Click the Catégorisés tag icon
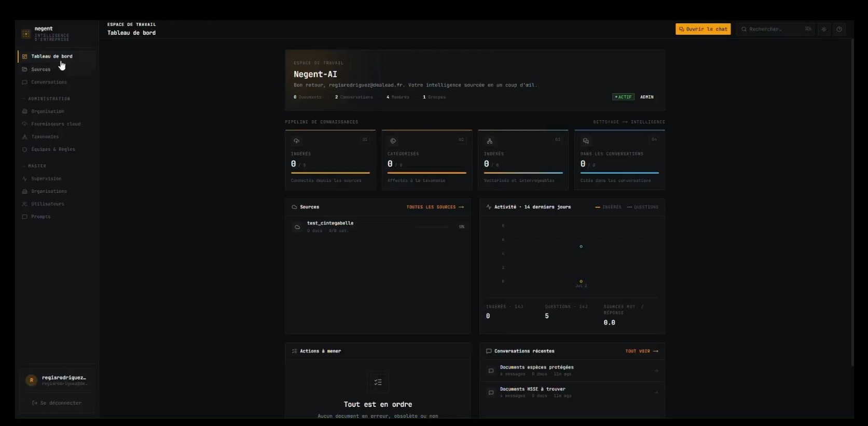This screenshot has height=426, width=868. (x=393, y=141)
